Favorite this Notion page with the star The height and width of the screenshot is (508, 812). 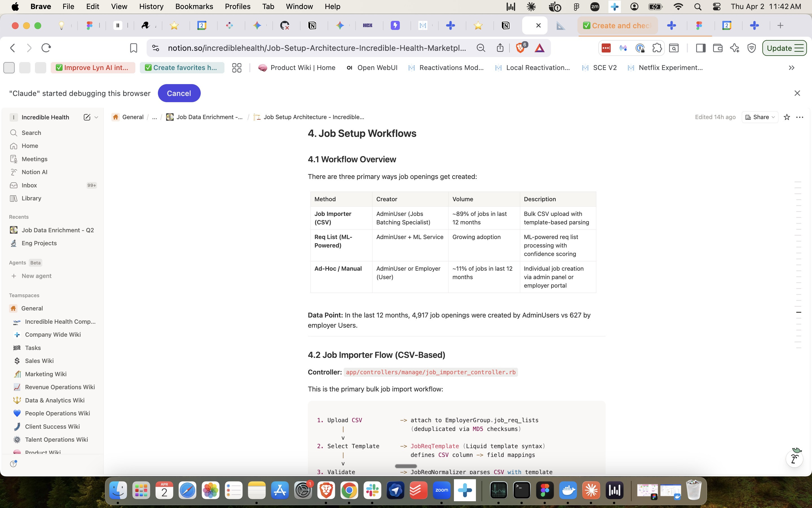[x=787, y=117]
